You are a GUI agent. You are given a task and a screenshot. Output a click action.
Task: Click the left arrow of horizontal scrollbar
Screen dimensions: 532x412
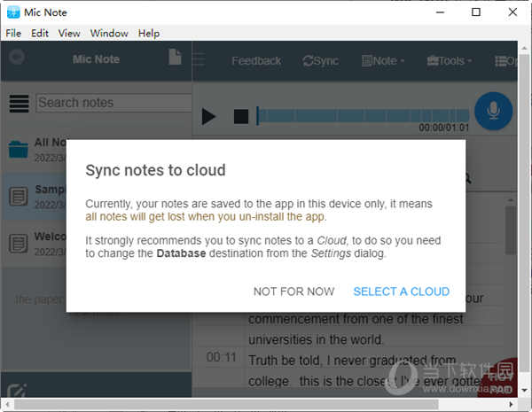coord(7,404)
